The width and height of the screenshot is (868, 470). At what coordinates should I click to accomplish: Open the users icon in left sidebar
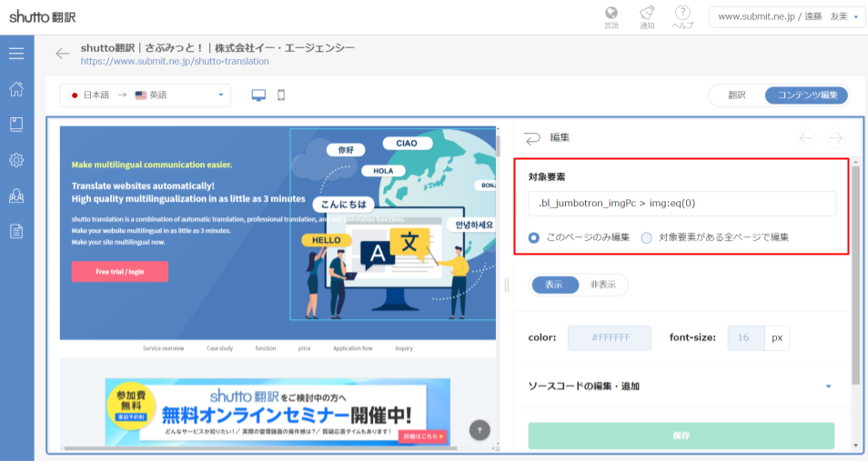[16, 195]
